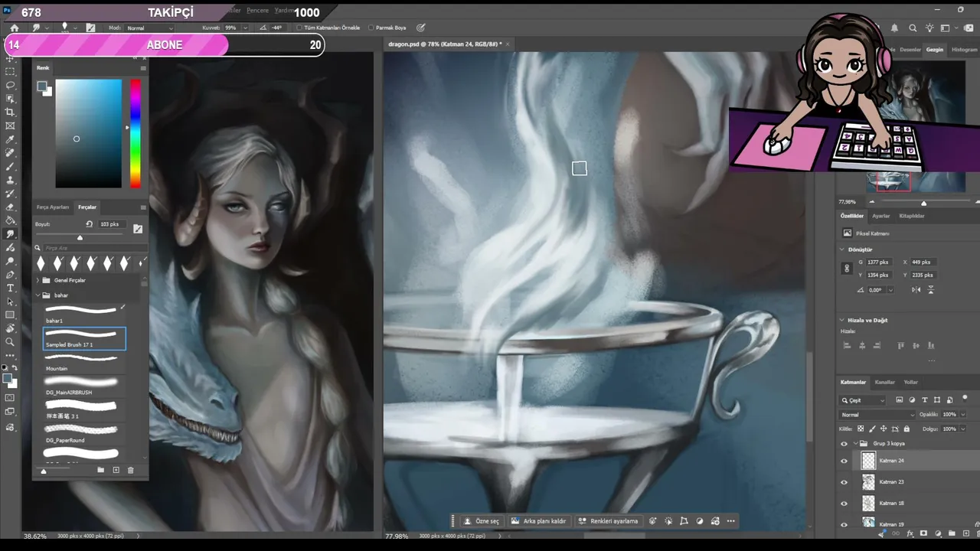Viewport: 980px width, 551px height.
Task: Switch to the Kitaplıklar tab
Action: (912, 216)
